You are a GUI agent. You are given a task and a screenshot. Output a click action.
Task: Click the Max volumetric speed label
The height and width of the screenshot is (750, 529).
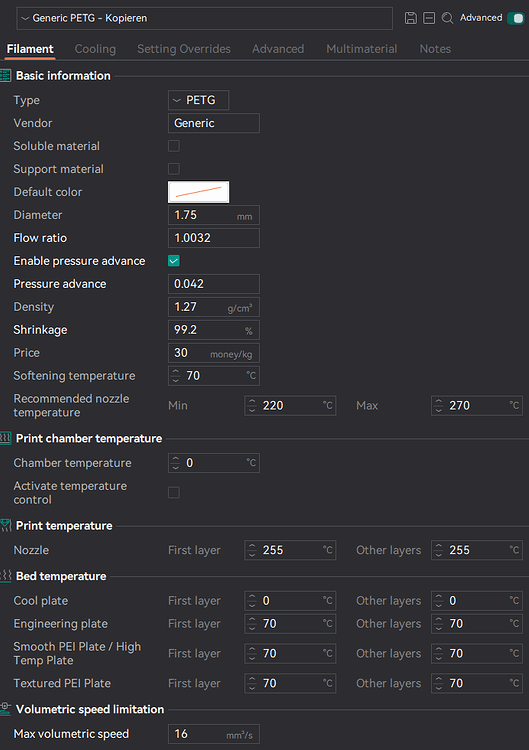pos(71,734)
